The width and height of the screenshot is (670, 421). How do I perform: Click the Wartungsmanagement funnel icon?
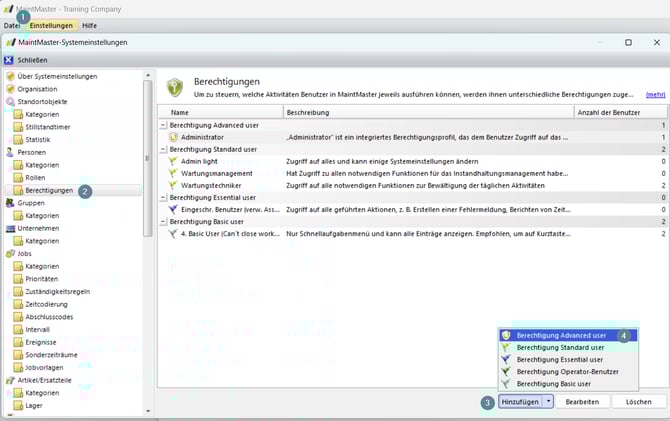173,173
